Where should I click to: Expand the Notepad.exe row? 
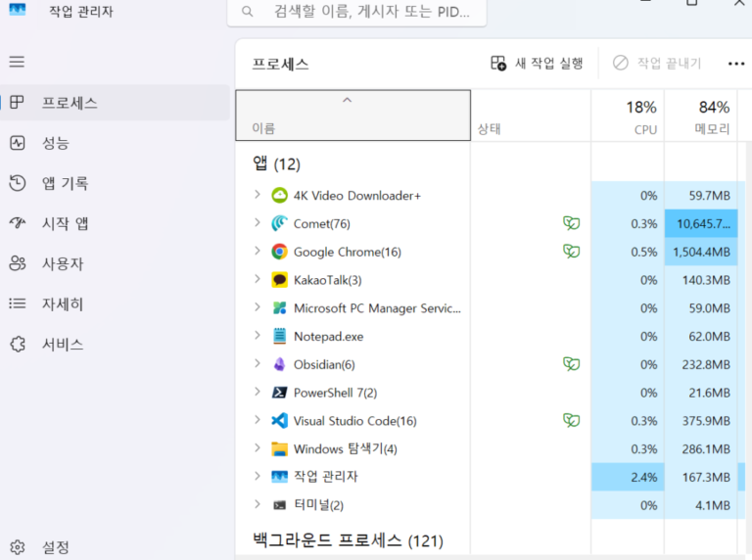[258, 335]
